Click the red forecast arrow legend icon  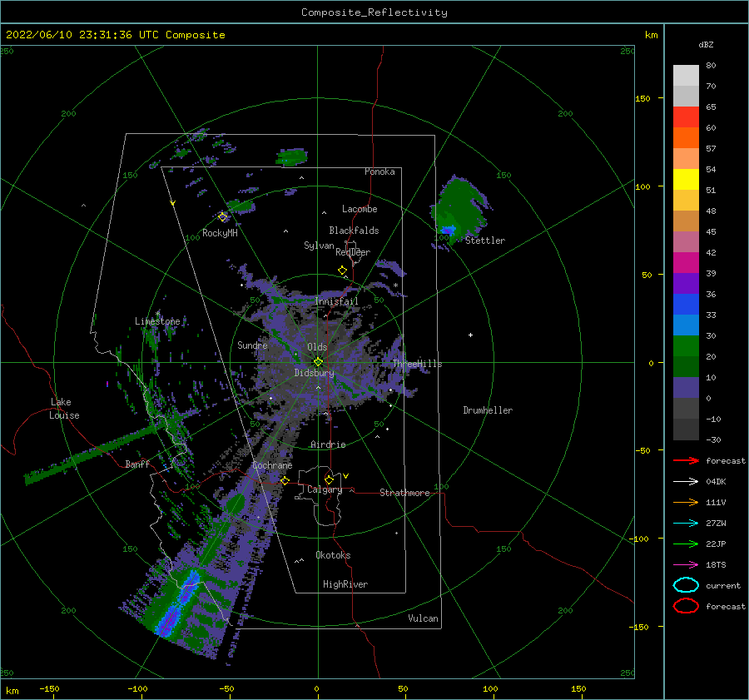pos(686,460)
